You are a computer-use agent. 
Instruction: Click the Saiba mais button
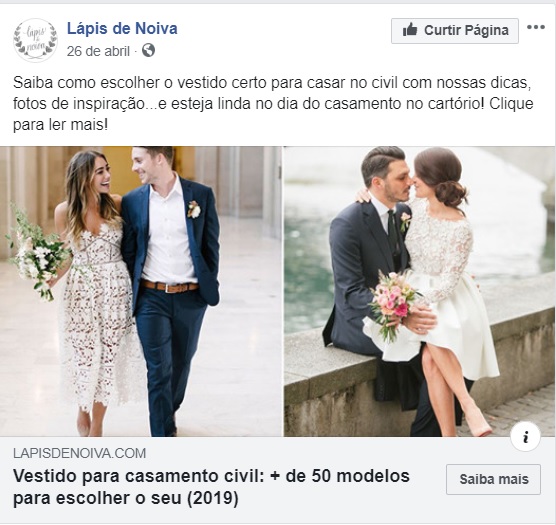click(493, 479)
